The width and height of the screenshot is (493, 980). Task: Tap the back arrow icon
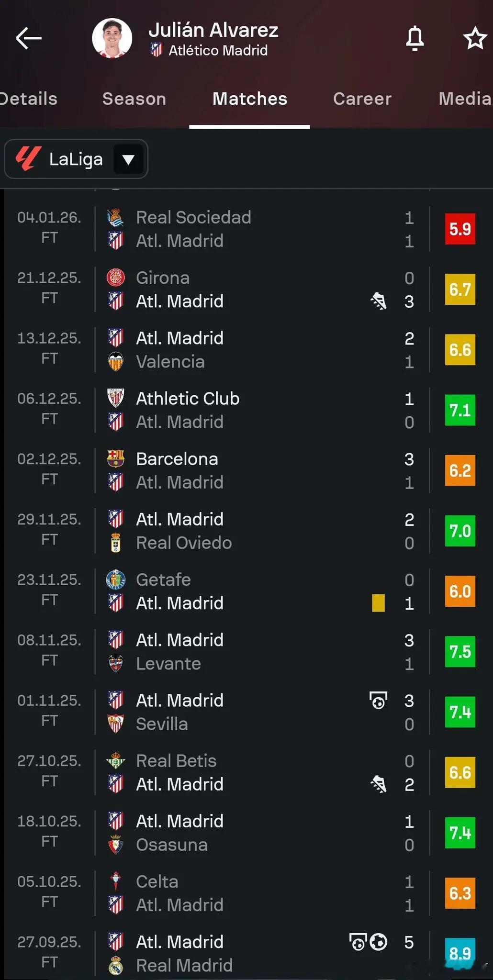(x=29, y=38)
